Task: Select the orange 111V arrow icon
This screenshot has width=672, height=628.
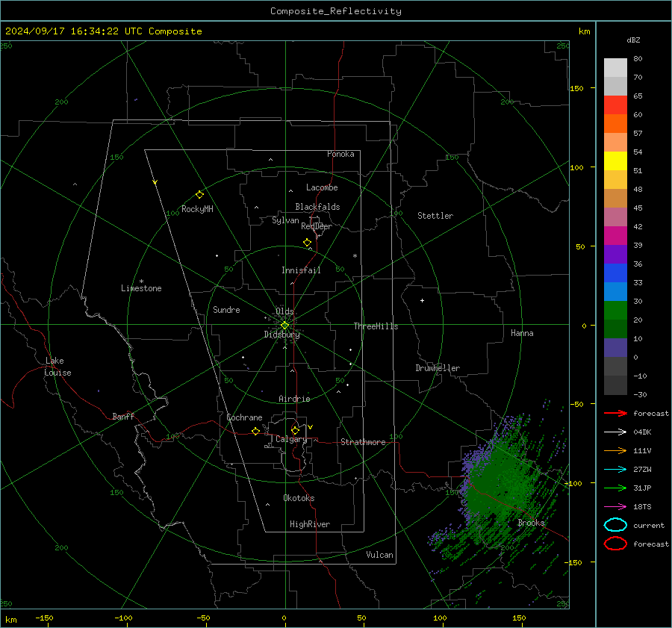Action: (x=615, y=450)
